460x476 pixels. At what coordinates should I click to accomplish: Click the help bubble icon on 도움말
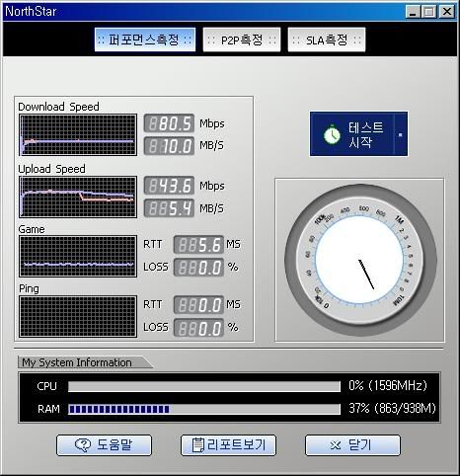point(83,445)
